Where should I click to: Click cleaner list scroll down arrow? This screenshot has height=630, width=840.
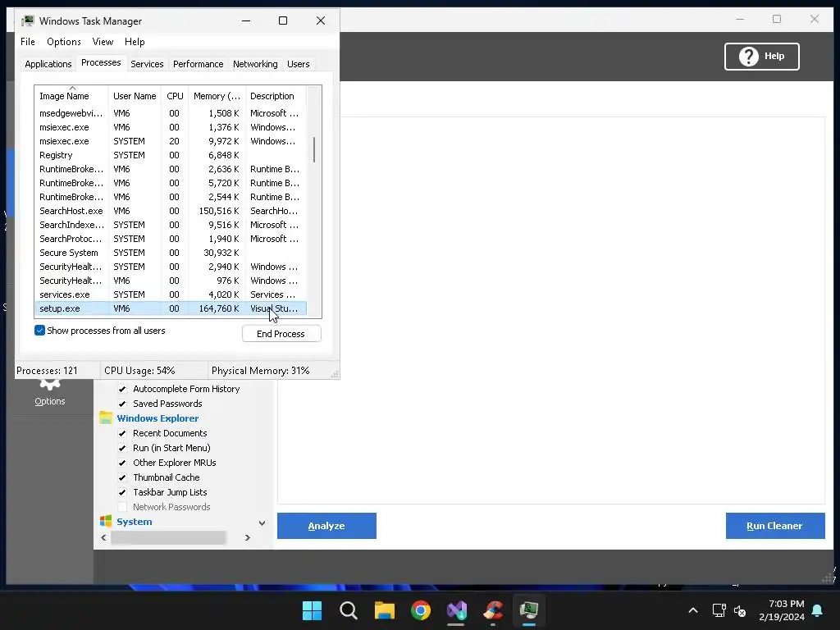(x=262, y=523)
